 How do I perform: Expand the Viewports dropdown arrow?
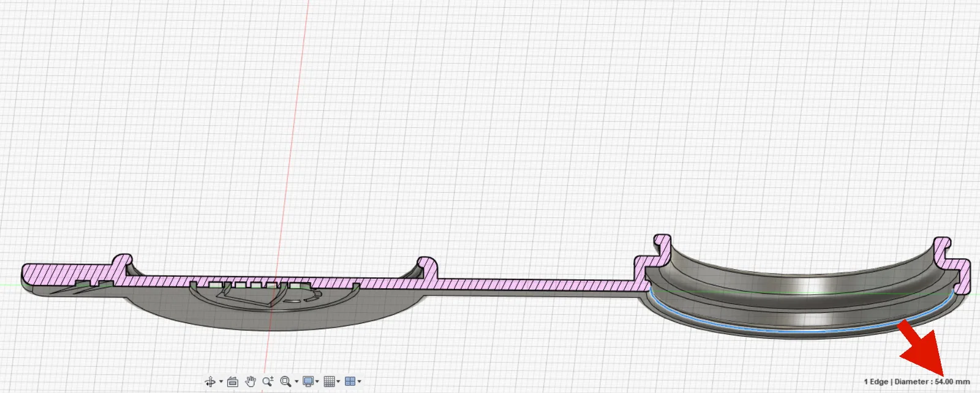[359, 382]
